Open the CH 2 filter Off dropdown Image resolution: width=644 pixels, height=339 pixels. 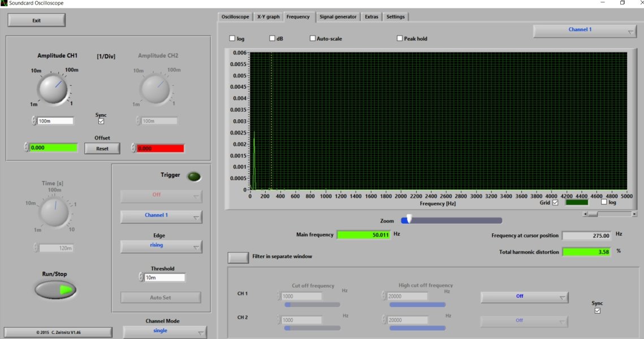[525, 321]
